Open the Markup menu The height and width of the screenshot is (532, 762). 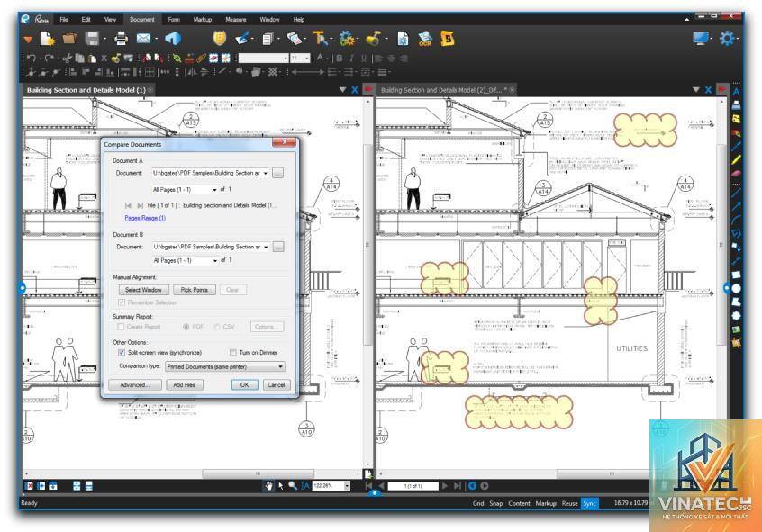[x=202, y=20]
